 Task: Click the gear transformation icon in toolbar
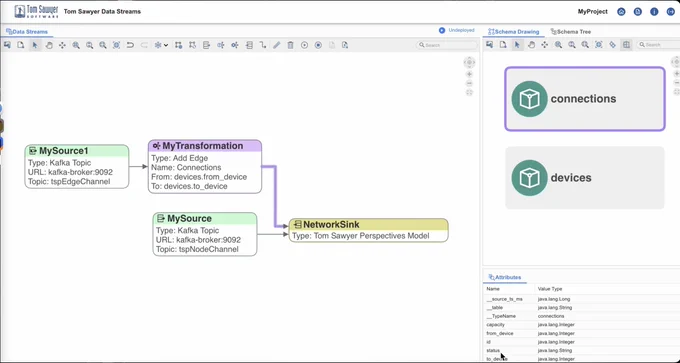pyautogui.click(x=235, y=45)
